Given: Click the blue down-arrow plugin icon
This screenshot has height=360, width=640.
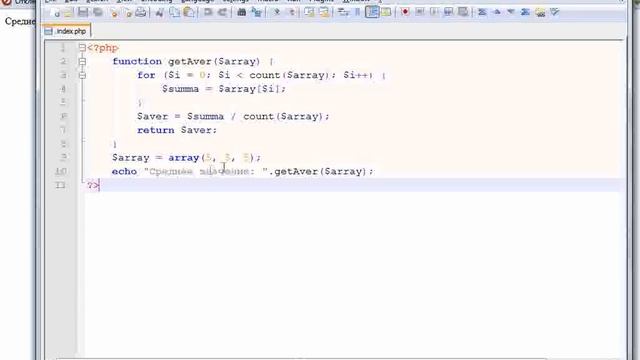Looking at the screenshot, I should (511, 12).
